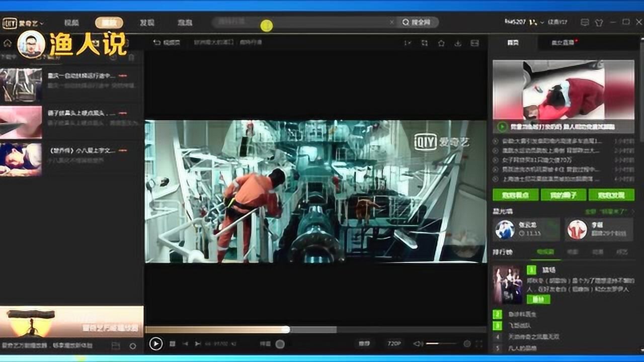Click the play button in player controls
The height and width of the screenshot is (362, 644).
[x=156, y=344]
